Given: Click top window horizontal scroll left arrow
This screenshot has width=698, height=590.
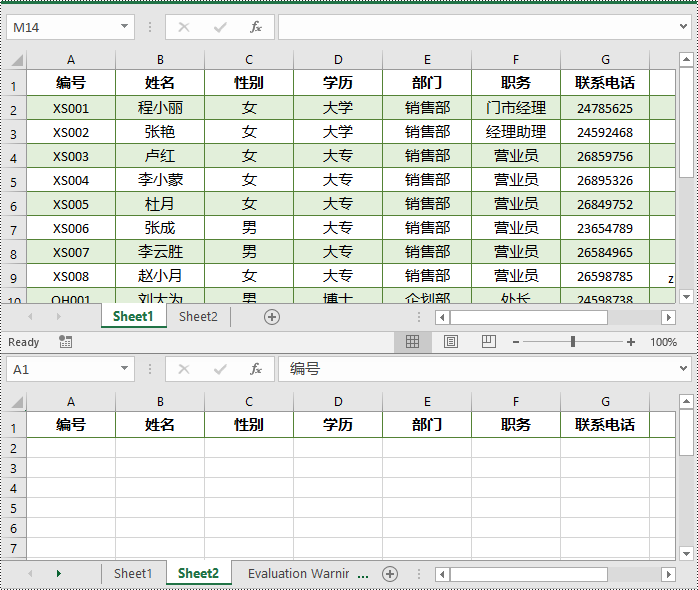Looking at the screenshot, I should 442,317.
